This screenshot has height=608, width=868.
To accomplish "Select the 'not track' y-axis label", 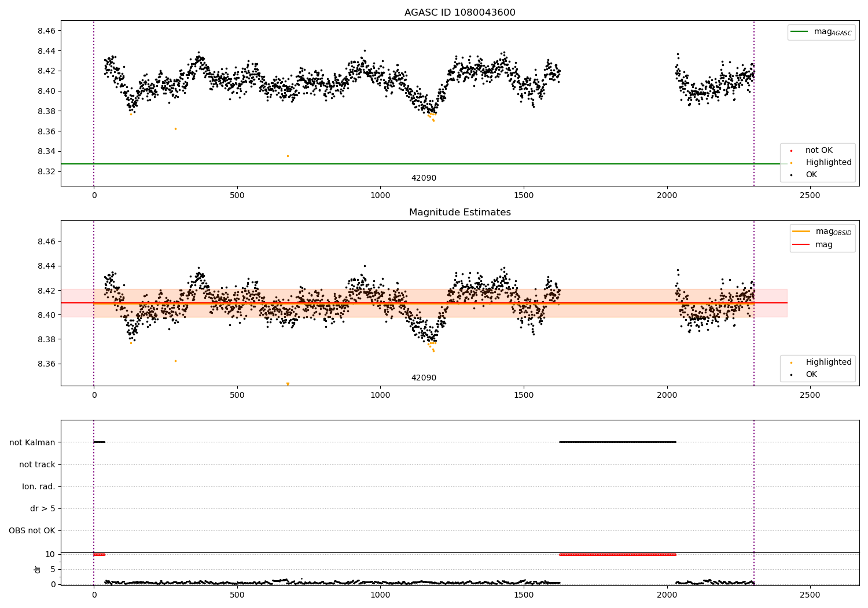I will point(37,464).
